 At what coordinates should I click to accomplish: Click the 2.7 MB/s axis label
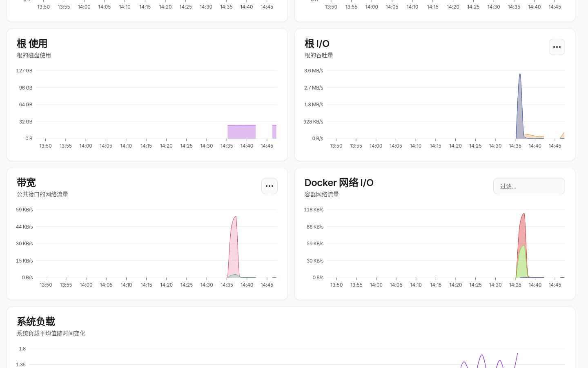point(314,88)
